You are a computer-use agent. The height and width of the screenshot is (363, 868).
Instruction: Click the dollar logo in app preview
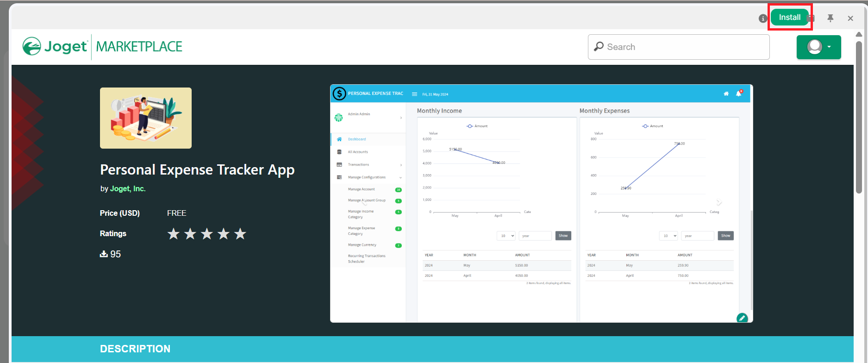pos(339,94)
